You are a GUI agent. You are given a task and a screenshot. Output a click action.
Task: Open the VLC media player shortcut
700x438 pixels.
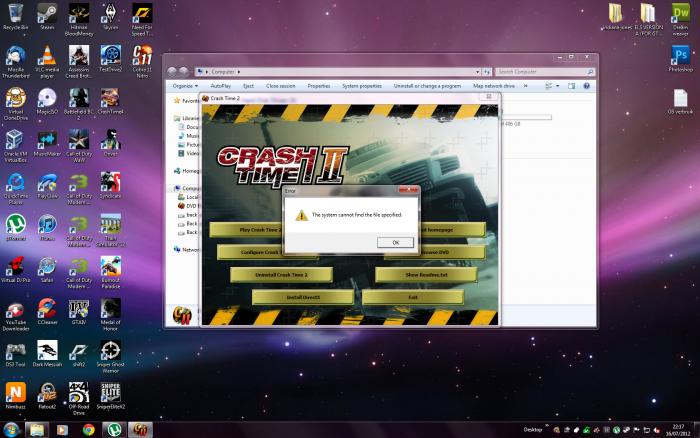(47, 62)
